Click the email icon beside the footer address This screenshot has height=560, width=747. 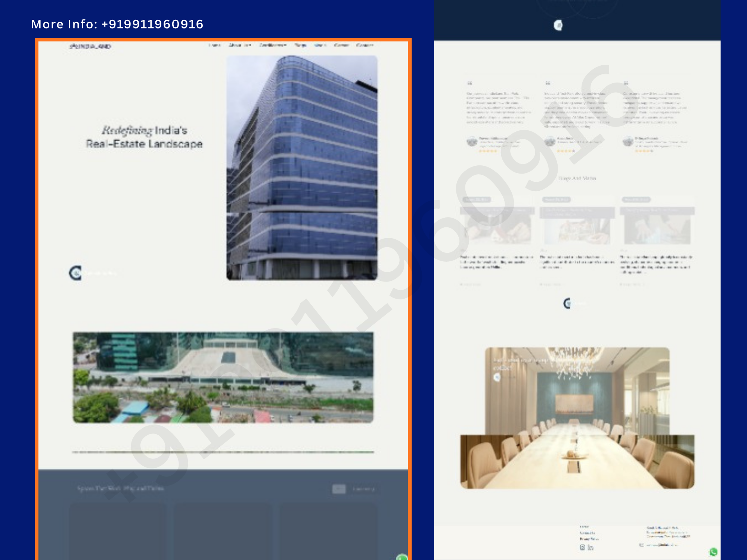point(641,545)
